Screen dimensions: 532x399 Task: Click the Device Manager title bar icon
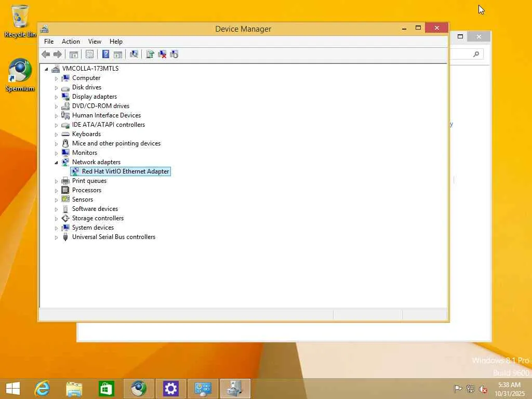coord(45,29)
